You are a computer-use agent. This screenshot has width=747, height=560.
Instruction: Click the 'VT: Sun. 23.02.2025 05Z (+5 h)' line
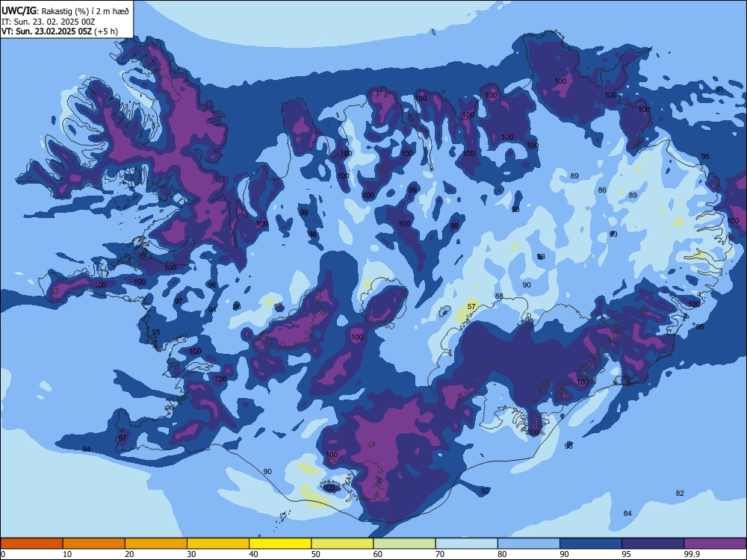[x=59, y=31]
